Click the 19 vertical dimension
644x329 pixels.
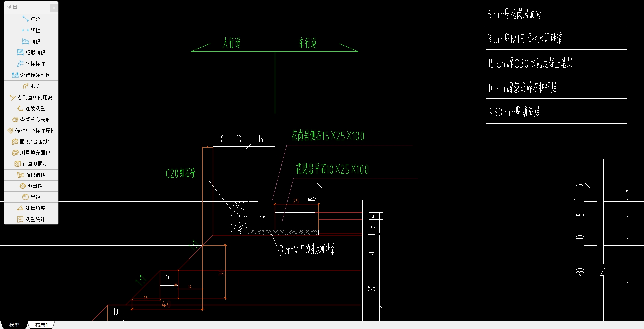pos(264,218)
